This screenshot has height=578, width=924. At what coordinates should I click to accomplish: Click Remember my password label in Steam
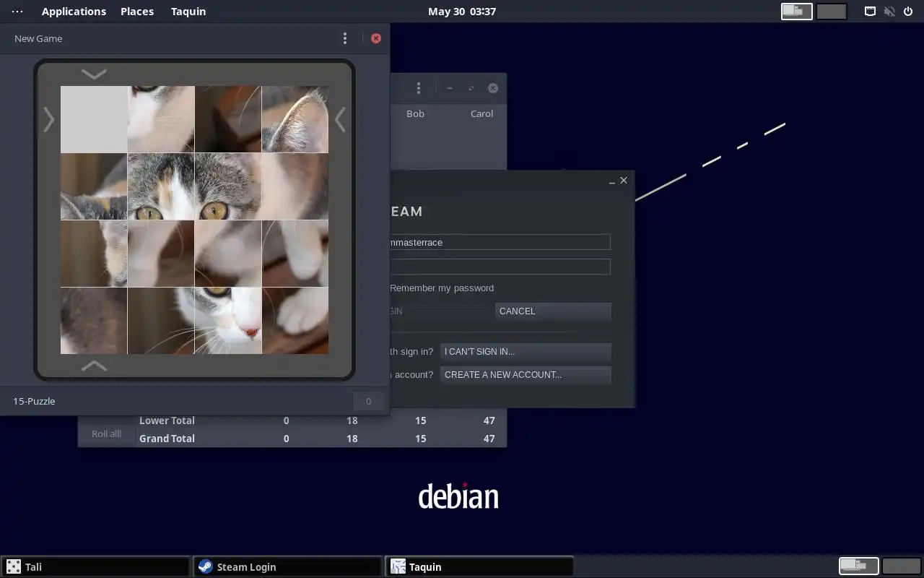442,288
